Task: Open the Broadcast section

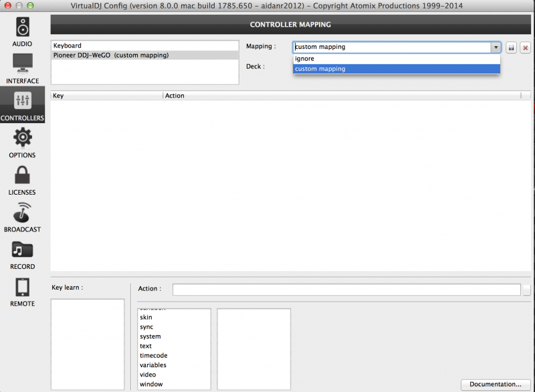Action: click(22, 217)
